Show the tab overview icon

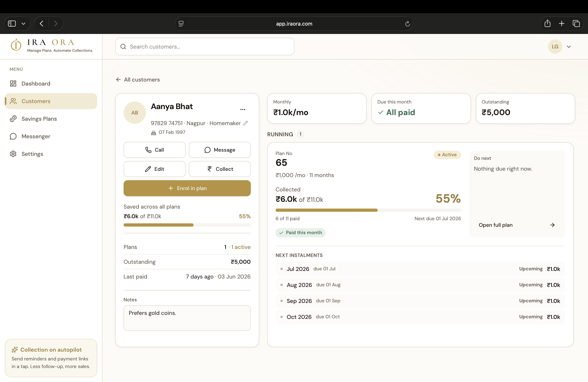pyautogui.click(x=576, y=23)
